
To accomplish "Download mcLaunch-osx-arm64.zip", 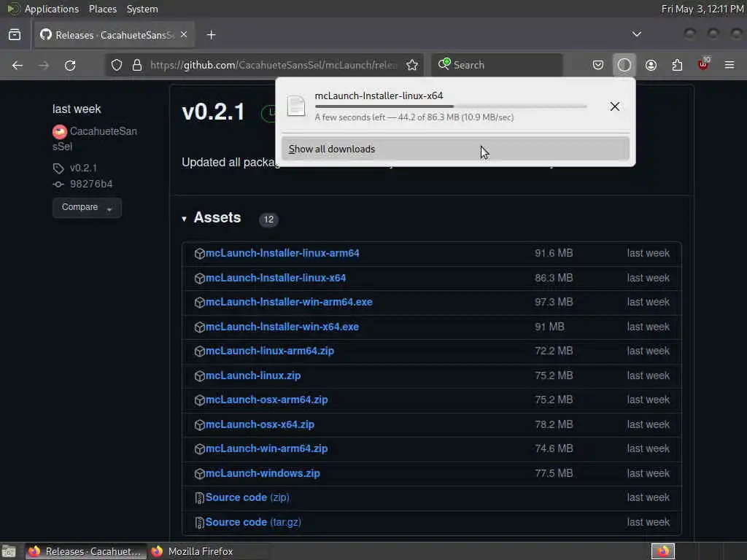I will pyautogui.click(x=266, y=400).
